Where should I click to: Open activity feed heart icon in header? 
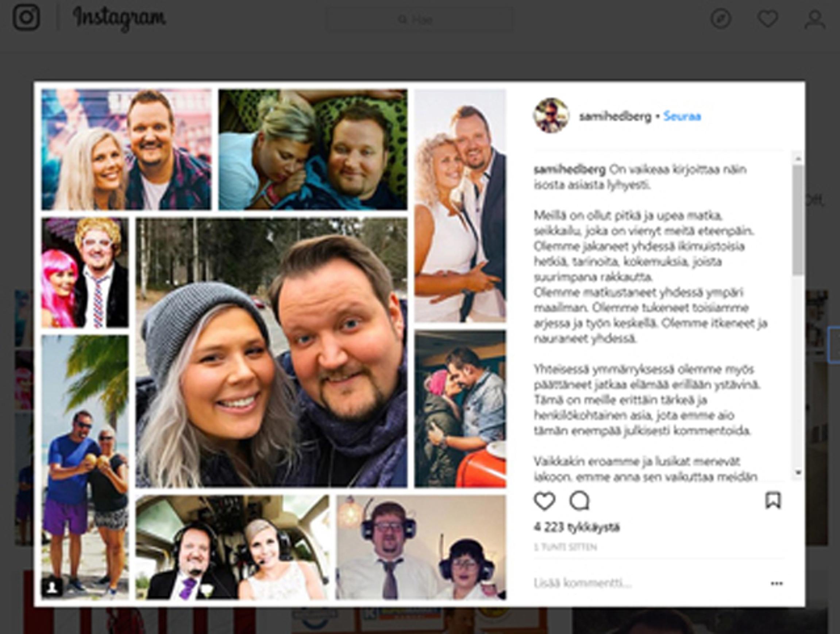click(768, 19)
